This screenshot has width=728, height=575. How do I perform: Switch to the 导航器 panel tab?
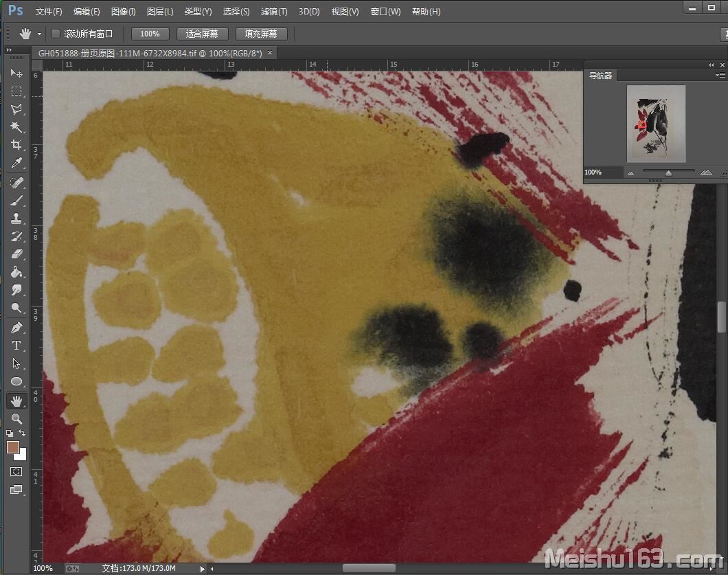(600, 76)
